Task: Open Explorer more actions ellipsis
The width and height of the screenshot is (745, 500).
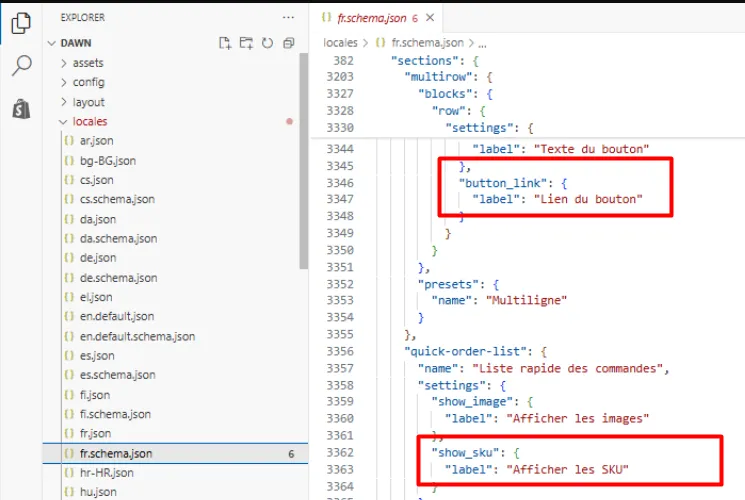Action: [288, 18]
